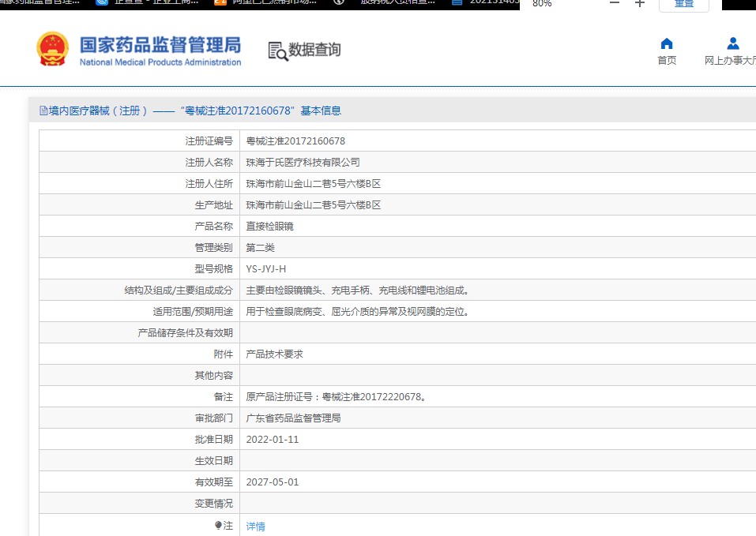This screenshot has width=756, height=536.
Task: Click the 注册人名称 row label
Action: (x=209, y=163)
